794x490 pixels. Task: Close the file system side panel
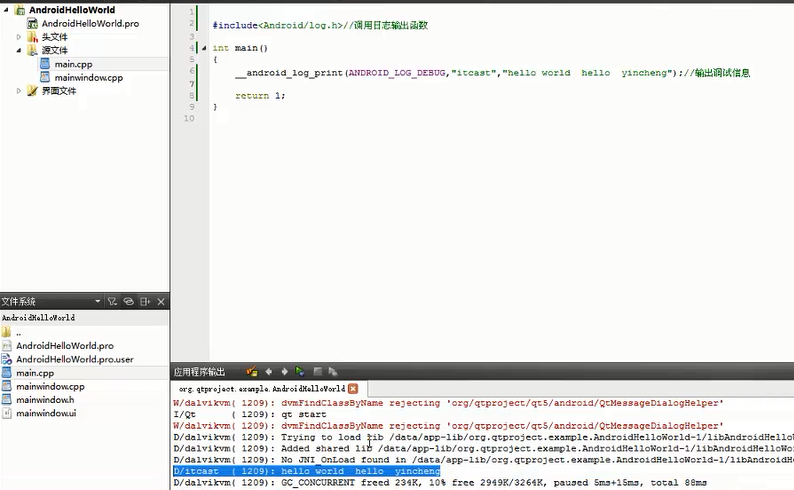point(161,302)
